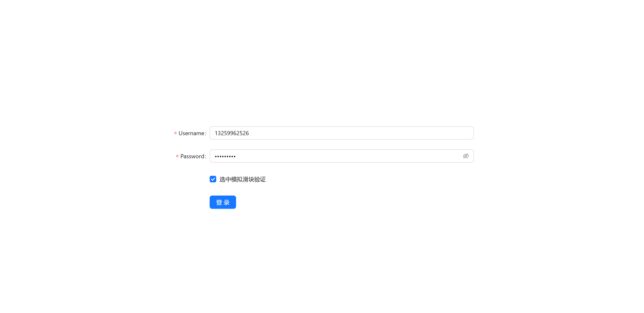Click empty area inside the Password box
The width and height of the screenshot is (644, 313).
350,156
